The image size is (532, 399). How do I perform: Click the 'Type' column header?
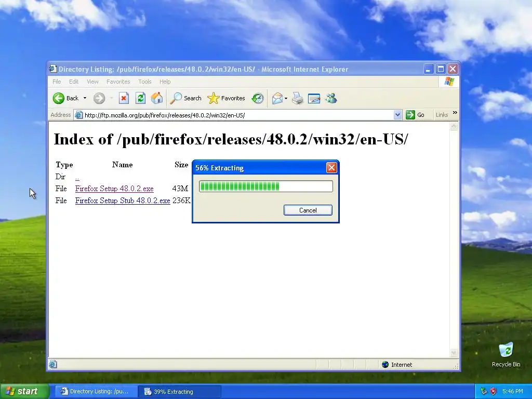(x=64, y=165)
